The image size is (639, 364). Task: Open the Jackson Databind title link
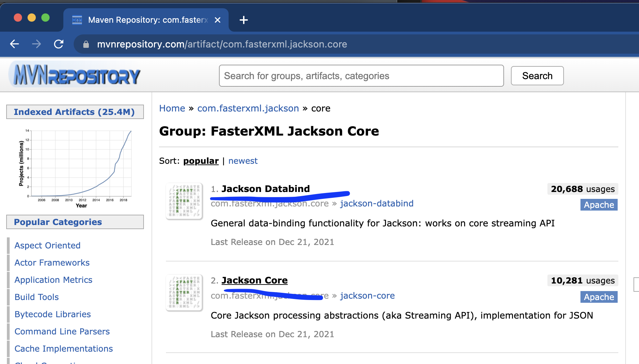[x=265, y=189]
